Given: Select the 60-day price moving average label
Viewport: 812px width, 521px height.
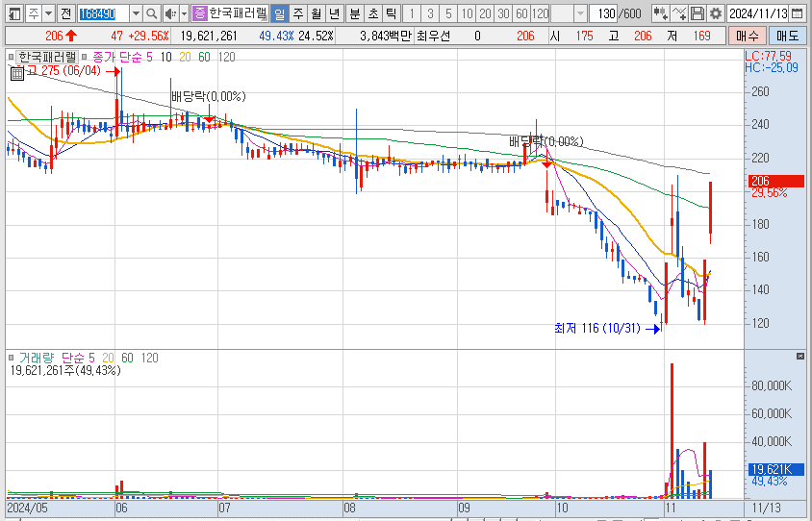Looking at the screenshot, I should point(204,57).
